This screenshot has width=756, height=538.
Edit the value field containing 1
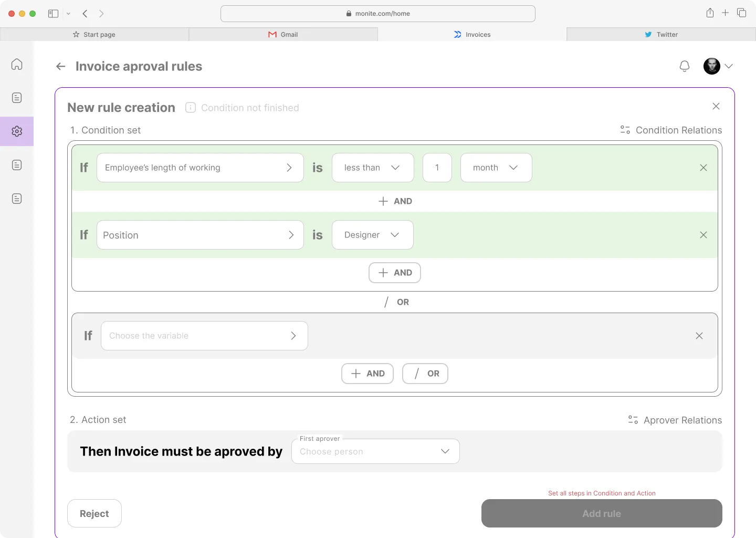tap(437, 168)
